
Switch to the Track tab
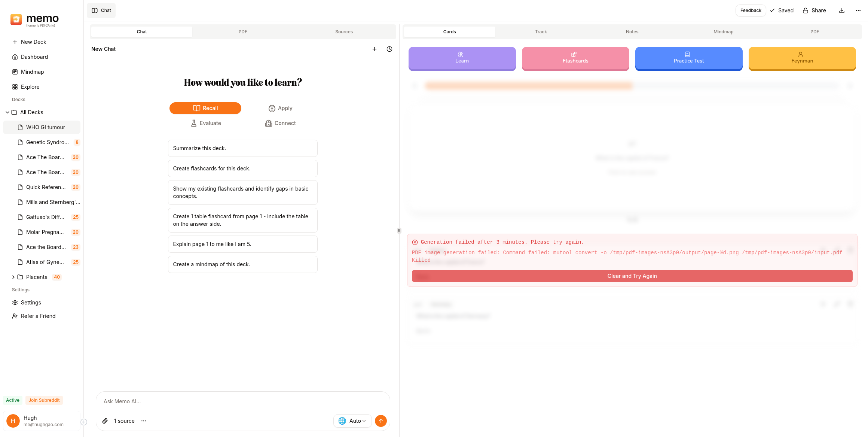tap(541, 32)
